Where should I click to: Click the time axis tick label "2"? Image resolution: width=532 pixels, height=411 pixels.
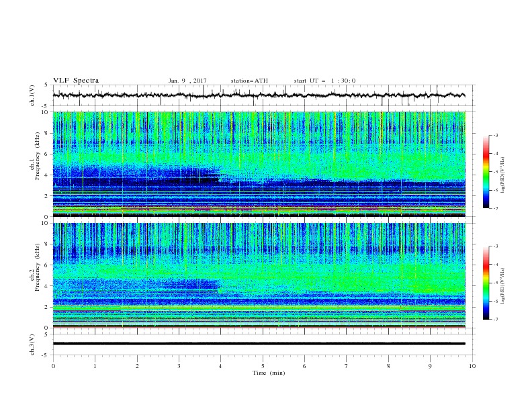[137, 366]
